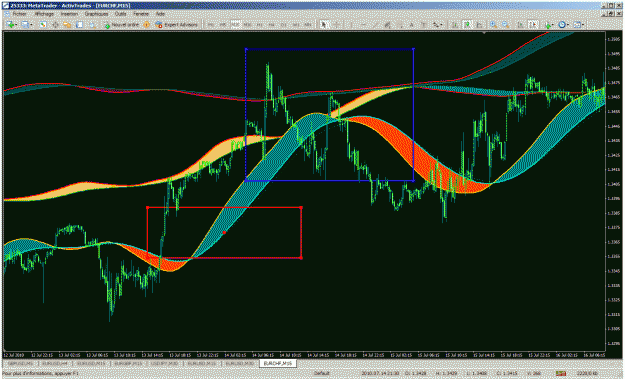Open the Data Window icon

point(55,25)
